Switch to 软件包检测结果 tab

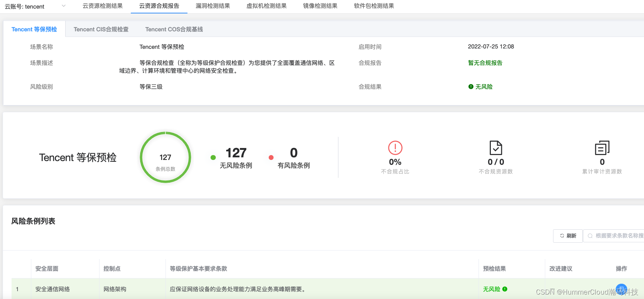pos(374,6)
